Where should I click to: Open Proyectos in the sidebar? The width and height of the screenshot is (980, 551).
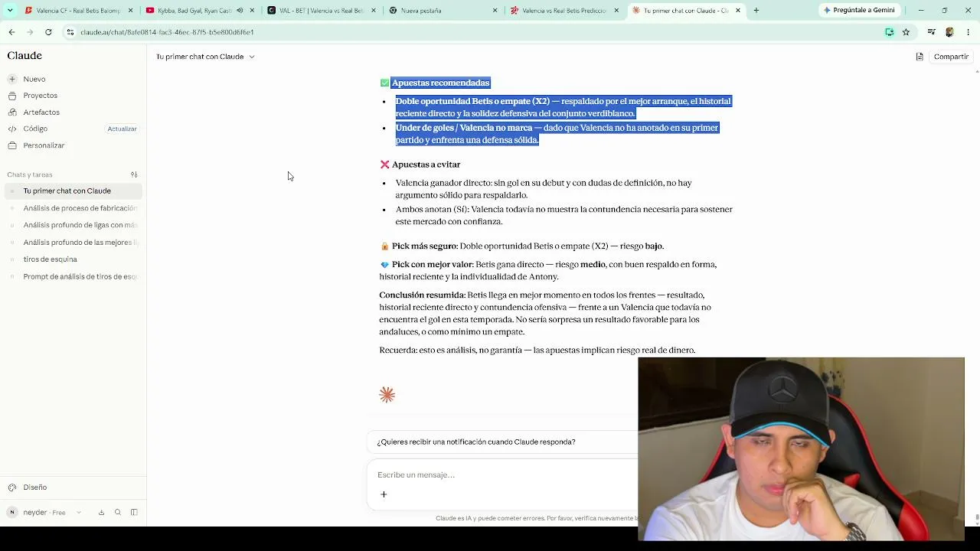(40, 96)
